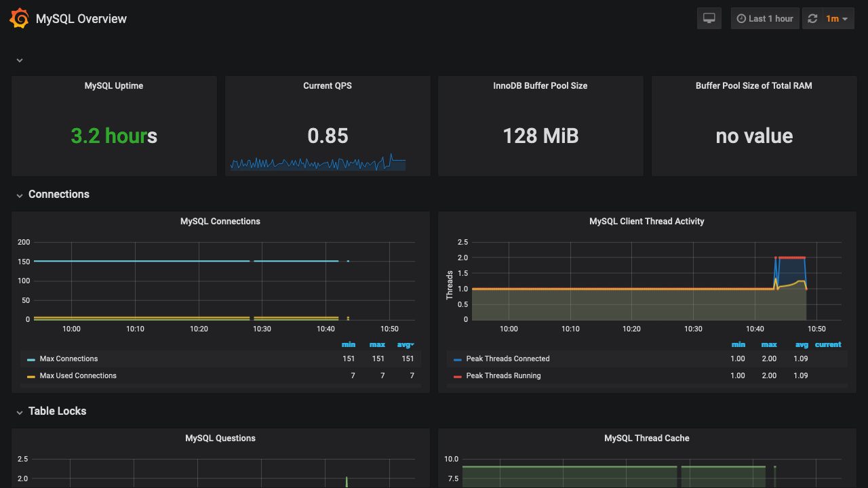Click the clock icon on the time picker
The width and height of the screenshot is (868, 488).
[x=740, y=18]
